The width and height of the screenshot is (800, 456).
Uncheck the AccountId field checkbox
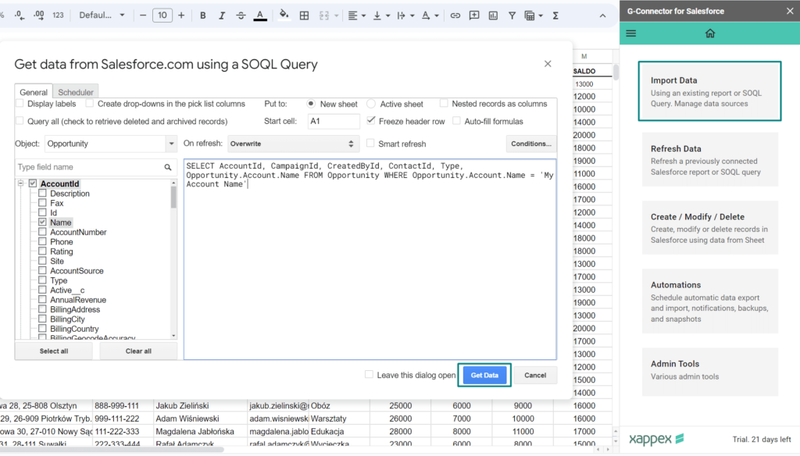33,183
